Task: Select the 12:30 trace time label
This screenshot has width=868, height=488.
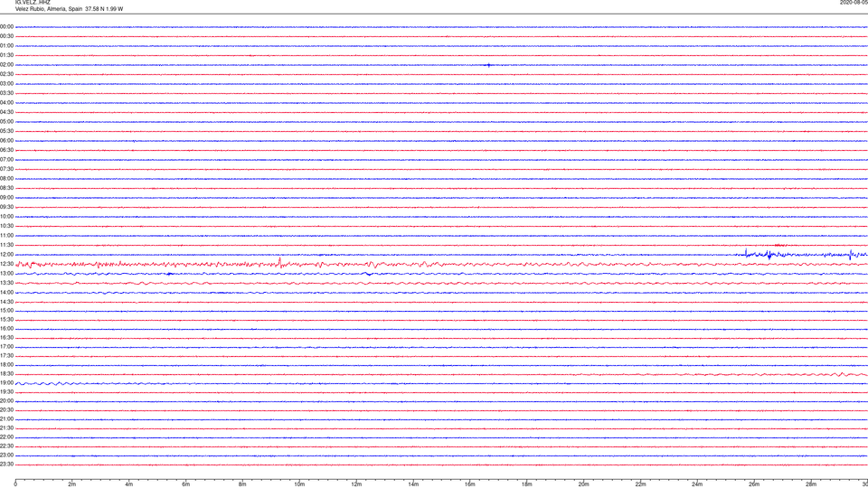Action: pyautogui.click(x=6, y=264)
